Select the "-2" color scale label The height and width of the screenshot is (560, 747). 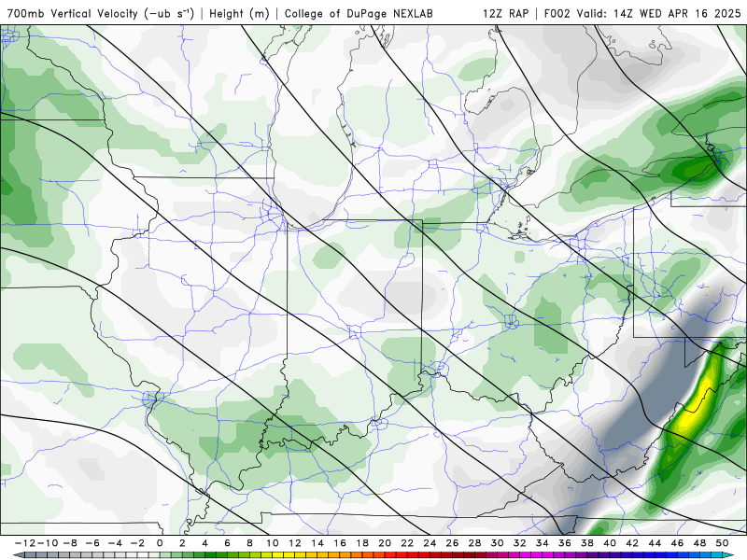(137, 543)
